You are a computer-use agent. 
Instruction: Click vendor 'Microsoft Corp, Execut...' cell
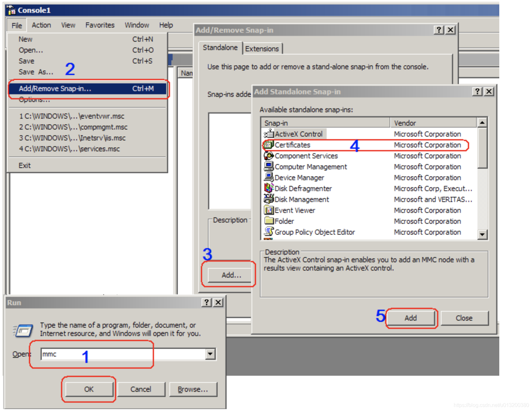pyautogui.click(x=433, y=189)
